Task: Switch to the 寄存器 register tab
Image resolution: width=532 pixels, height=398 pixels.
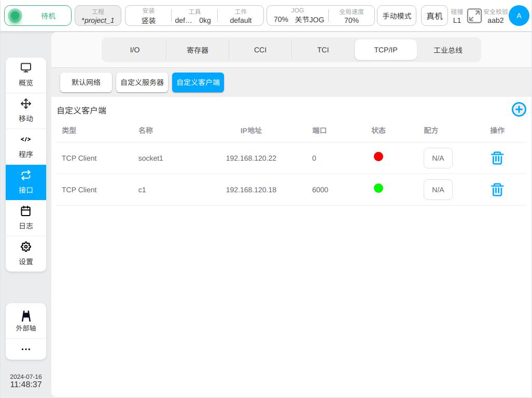Action: point(198,50)
